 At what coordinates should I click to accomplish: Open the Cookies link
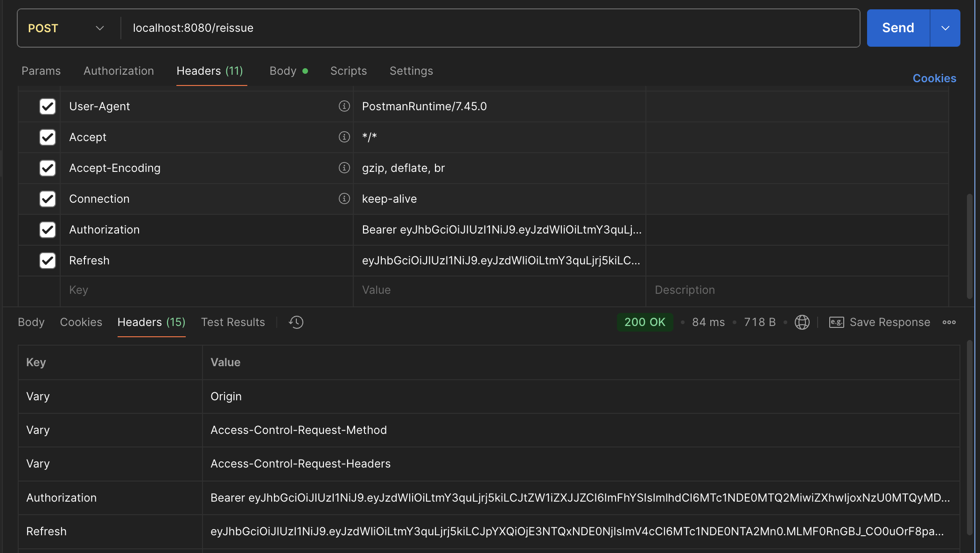click(934, 78)
